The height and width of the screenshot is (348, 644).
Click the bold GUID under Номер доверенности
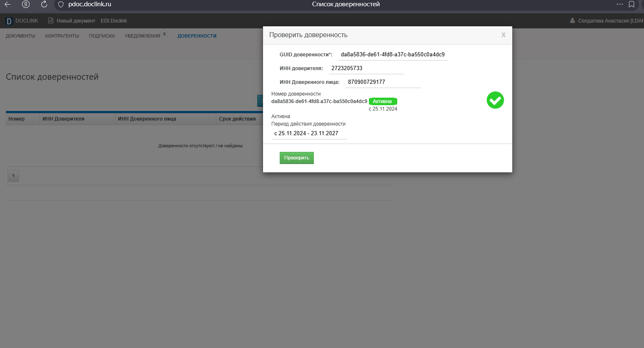click(x=319, y=101)
